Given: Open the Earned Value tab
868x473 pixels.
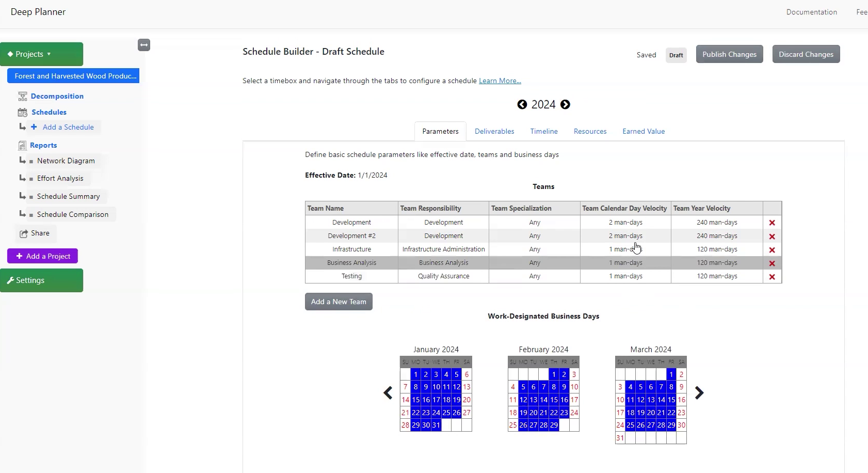Looking at the screenshot, I should tap(644, 131).
